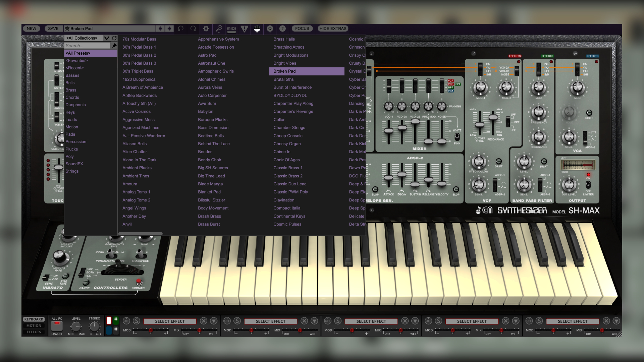Click the undo arrow icon
Viewport: 644px width, 362px height.
pyautogui.click(x=180, y=29)
